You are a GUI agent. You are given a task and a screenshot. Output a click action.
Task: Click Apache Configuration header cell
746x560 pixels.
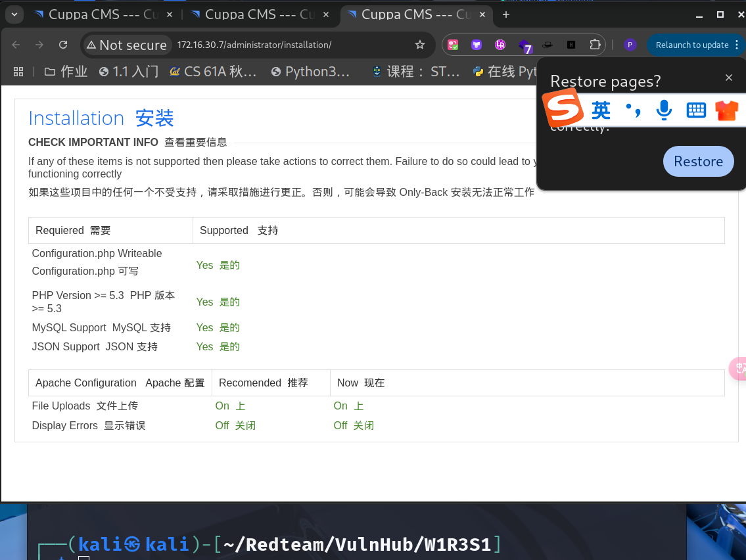[120, 383]
